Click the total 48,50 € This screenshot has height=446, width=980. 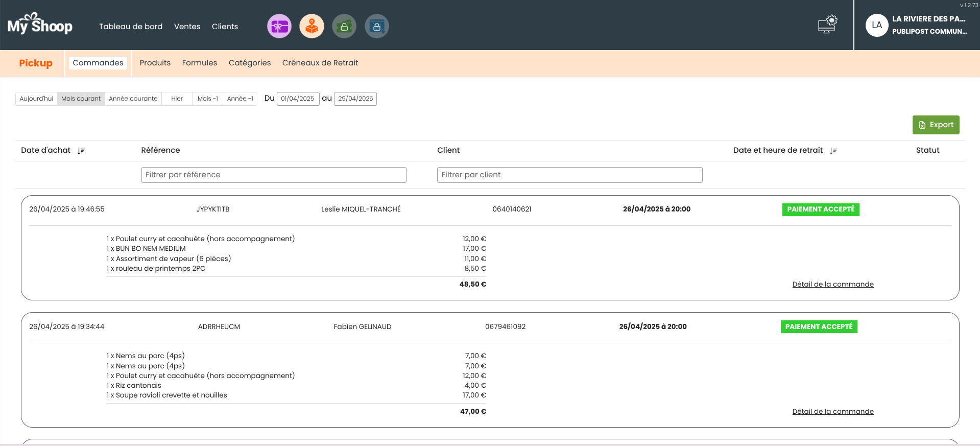[473, 284]
